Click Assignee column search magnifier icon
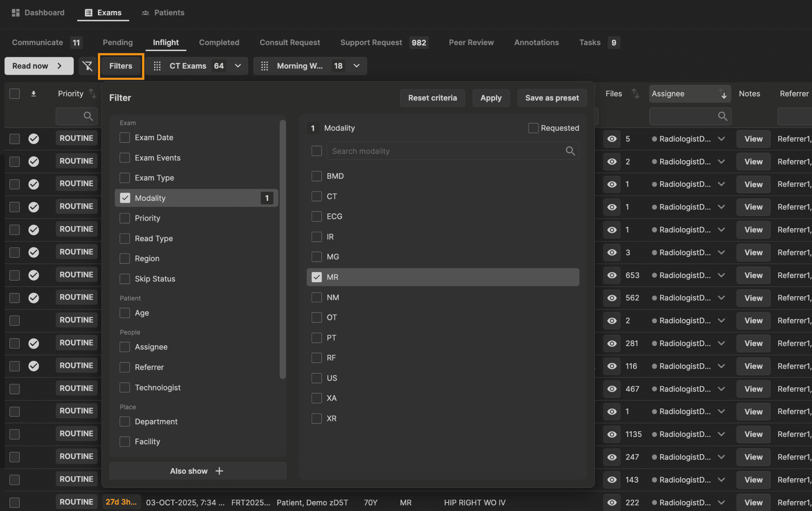The image size is (812, 511). tap(722, 116)
